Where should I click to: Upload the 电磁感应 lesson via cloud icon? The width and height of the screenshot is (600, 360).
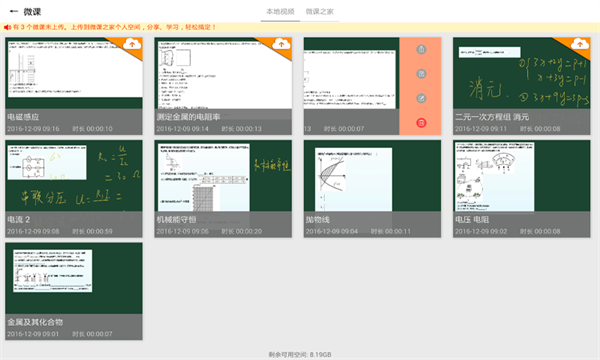click(x=132, y=44)
